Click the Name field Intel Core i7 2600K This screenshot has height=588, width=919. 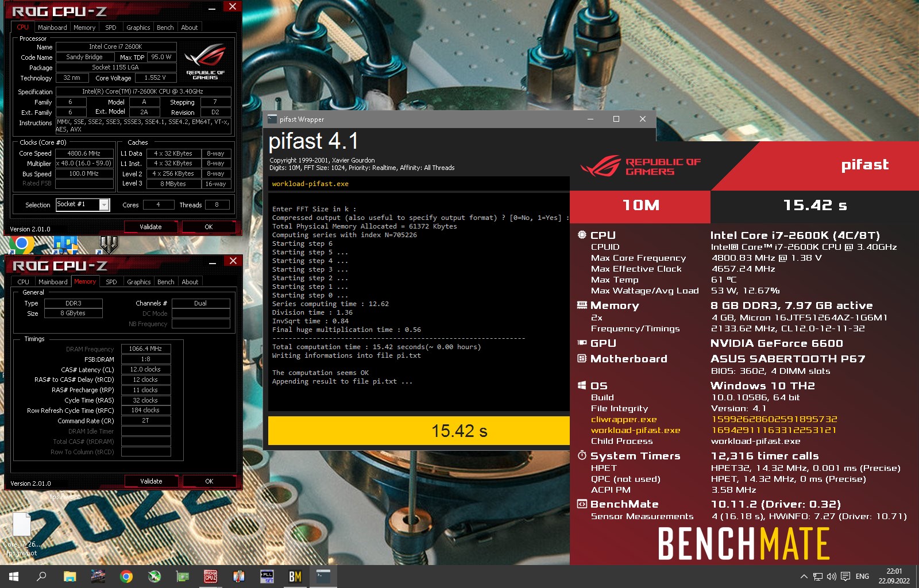coord(115,47)
